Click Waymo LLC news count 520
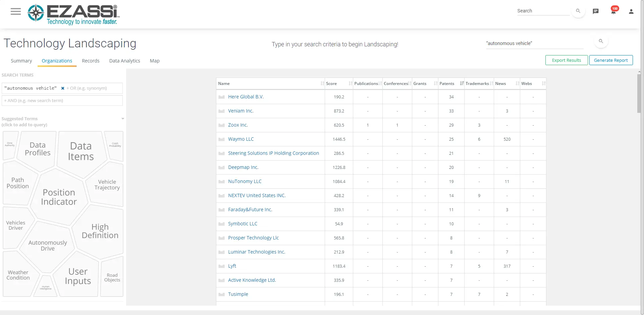644x315 pixels. 507,139
